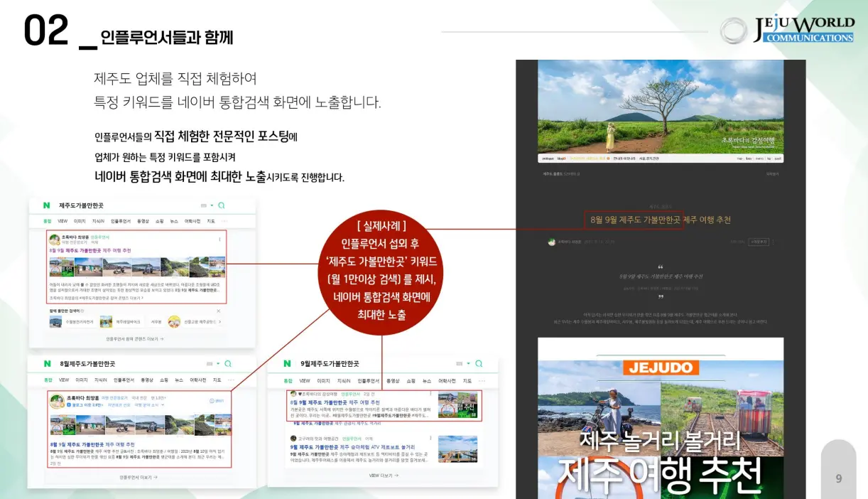Click the page number 9 indicator

tap(839, 478)
